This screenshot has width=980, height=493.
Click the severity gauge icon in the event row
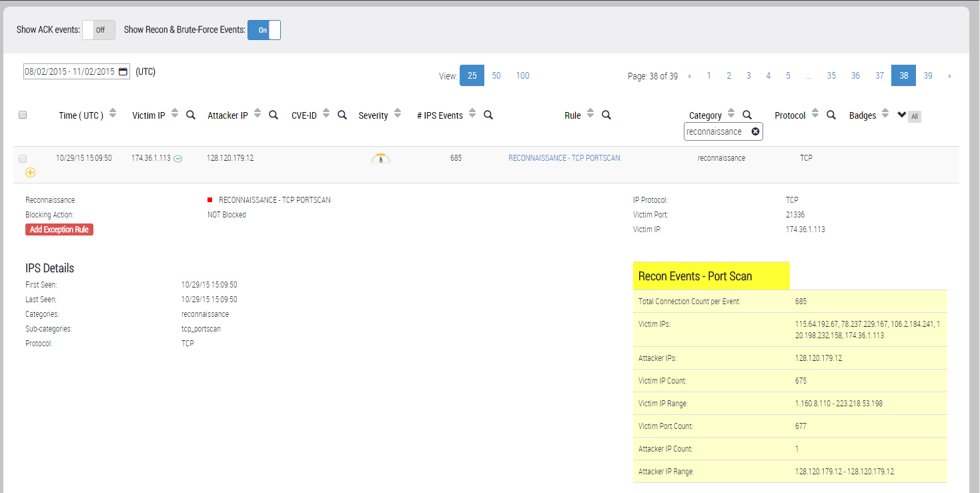(380, 159)
